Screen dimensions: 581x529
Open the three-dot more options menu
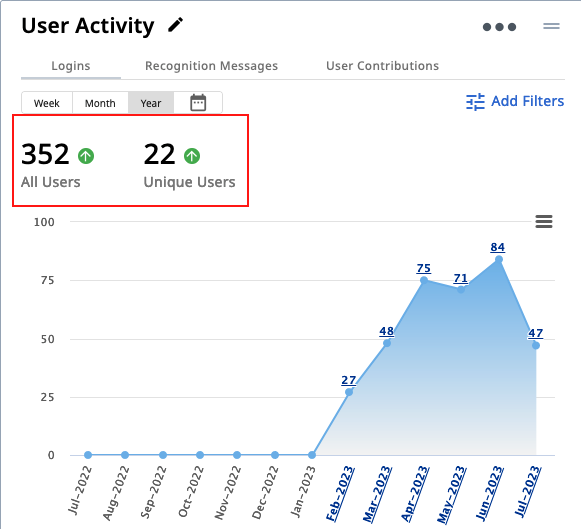point(499,27)
